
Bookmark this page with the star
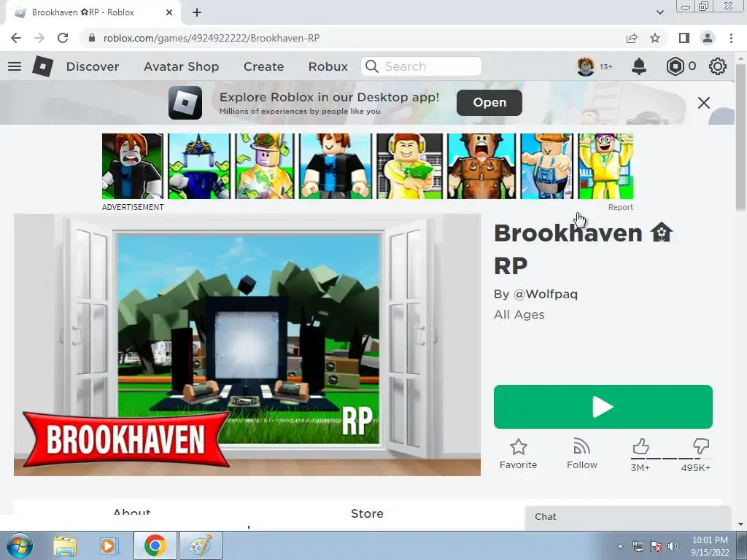click(655, 38)
